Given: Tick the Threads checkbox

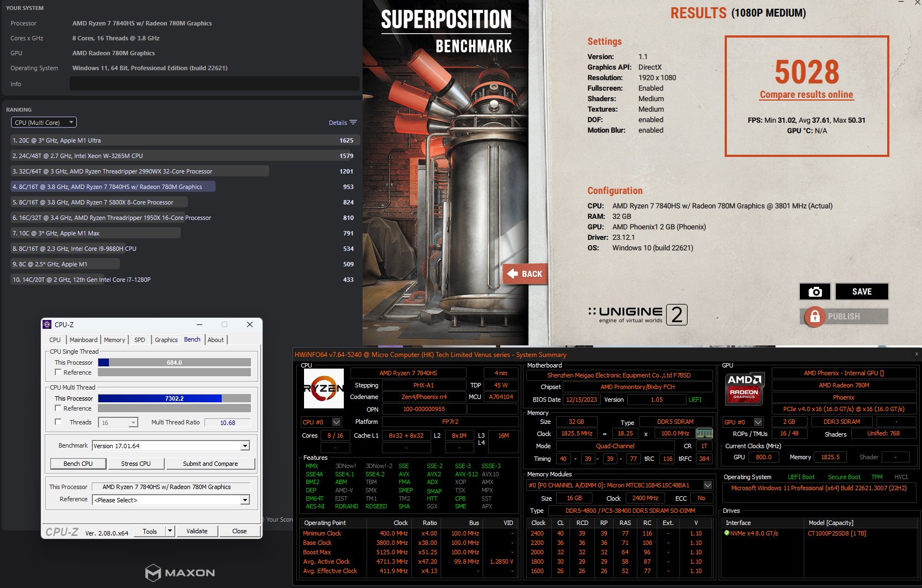Looking at the screenshot, I should click(58, 422).
